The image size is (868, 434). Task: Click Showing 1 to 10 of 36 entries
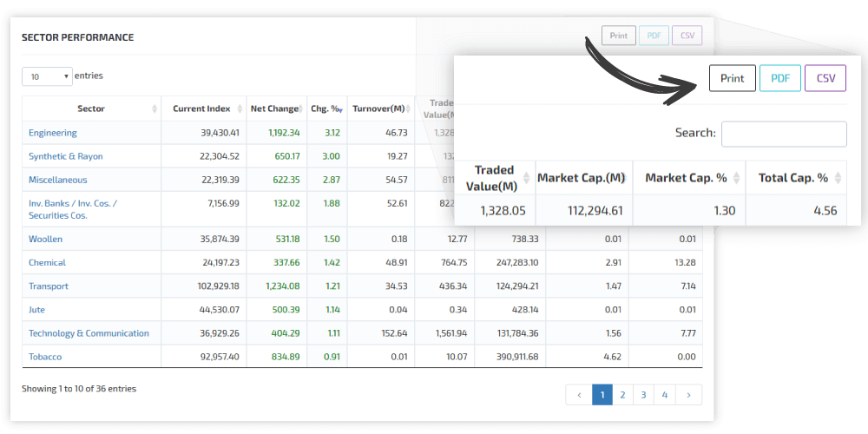point(79,389)
